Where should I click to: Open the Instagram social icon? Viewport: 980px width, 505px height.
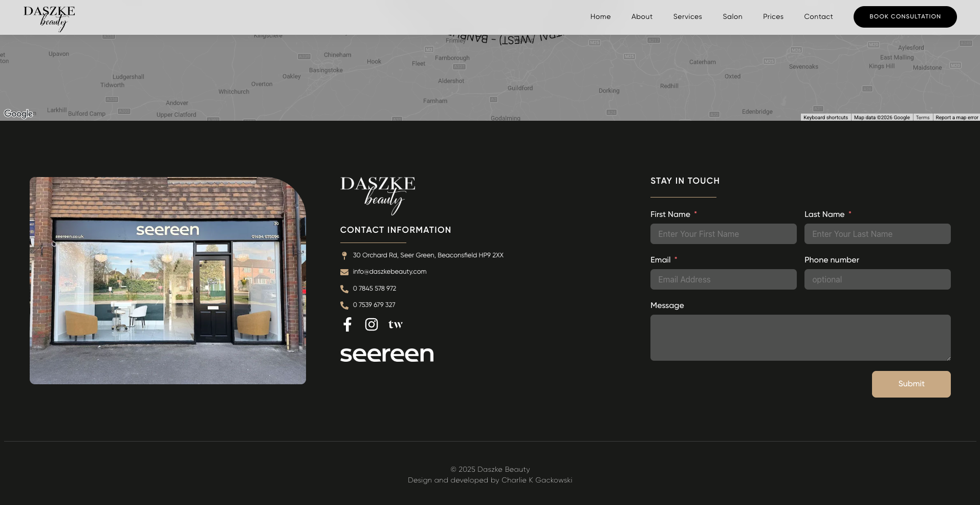click(x=372, y=324)
